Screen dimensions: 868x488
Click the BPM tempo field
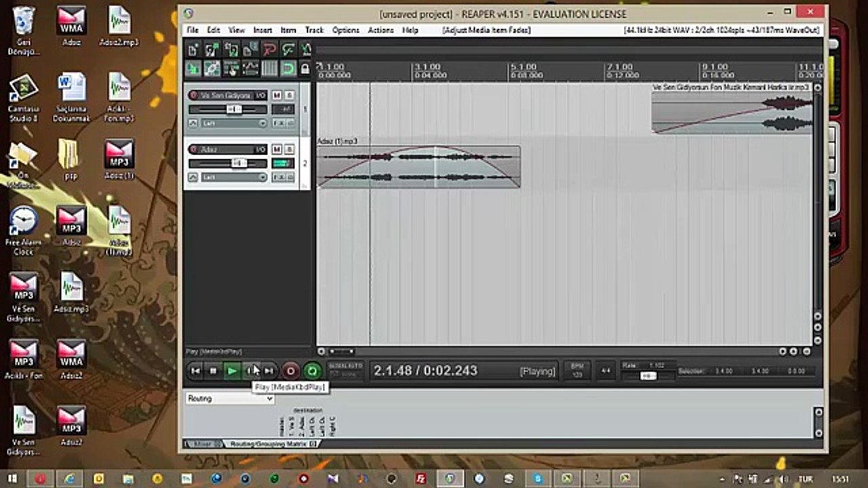pyautogui.click(x=577, y=370)
